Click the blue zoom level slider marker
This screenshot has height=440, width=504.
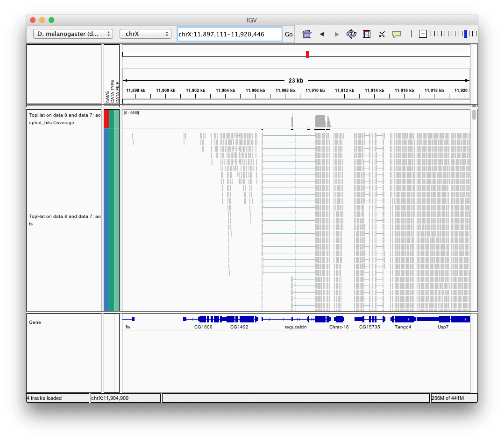tap(465, 34)
